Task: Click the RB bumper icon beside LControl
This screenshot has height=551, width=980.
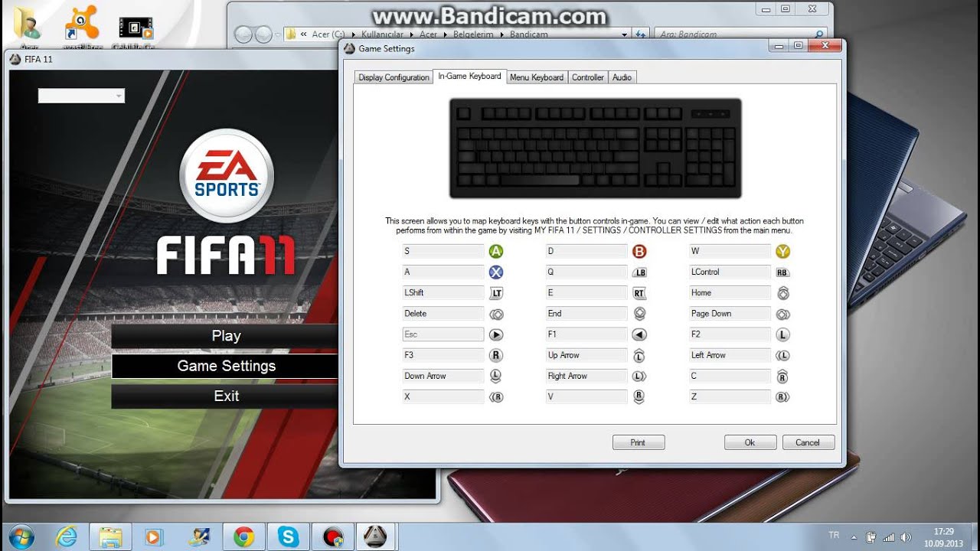Action: coord(782,272)
